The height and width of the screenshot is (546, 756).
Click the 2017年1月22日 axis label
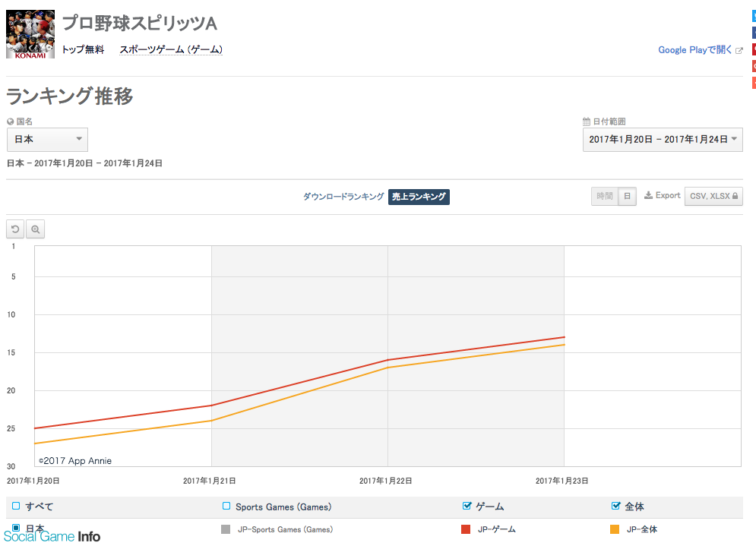click(386, 481)
